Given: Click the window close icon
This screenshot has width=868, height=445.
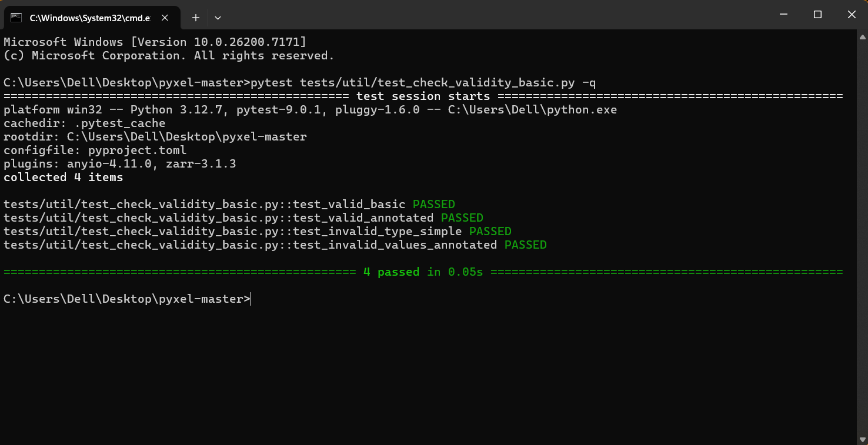Looking at the screenshot, I should [852, 14].
